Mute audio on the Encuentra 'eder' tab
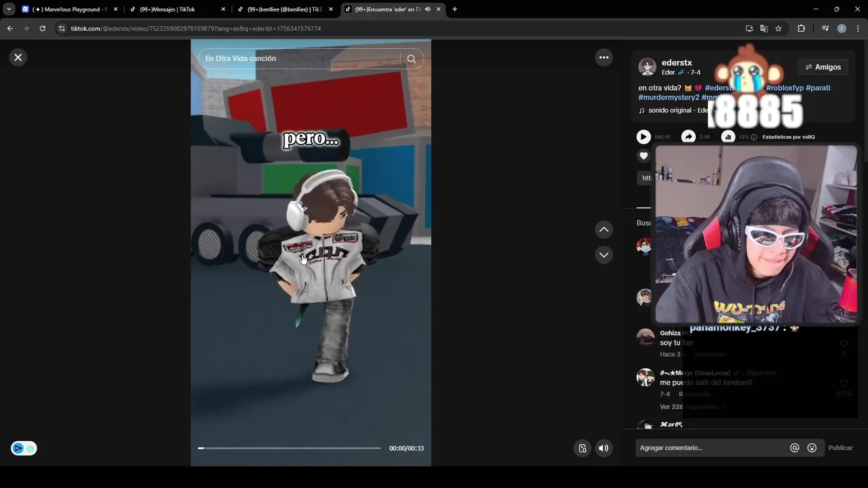Image resolution: width=868 pixels, height=488 pixels. 427,9
